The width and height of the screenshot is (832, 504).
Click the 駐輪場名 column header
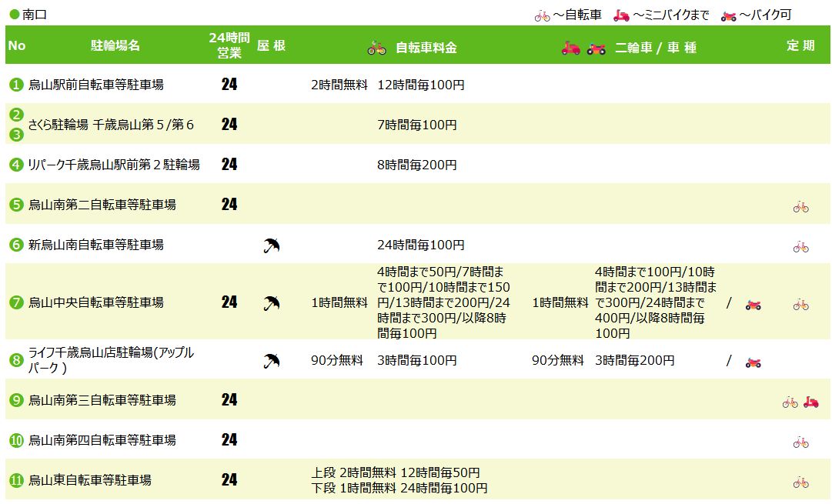[115, 45]
